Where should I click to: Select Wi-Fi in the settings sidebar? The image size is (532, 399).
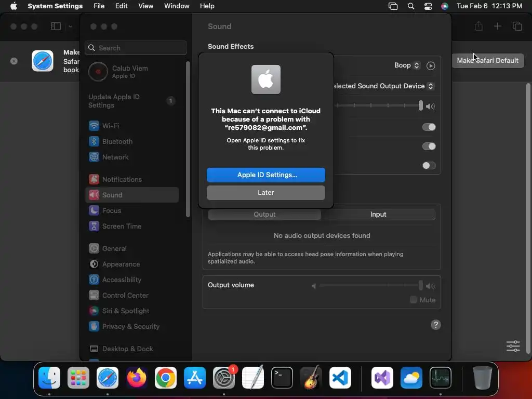pyautogui.click(x=131, y=126)
